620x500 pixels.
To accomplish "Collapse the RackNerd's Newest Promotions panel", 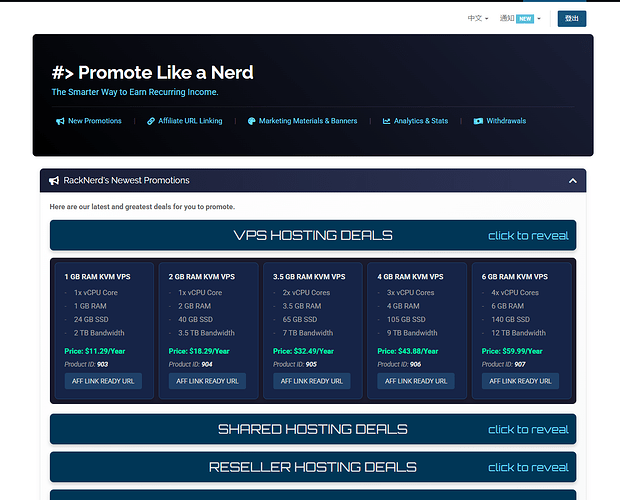I will pyautogui.click(x=573, y=181).
